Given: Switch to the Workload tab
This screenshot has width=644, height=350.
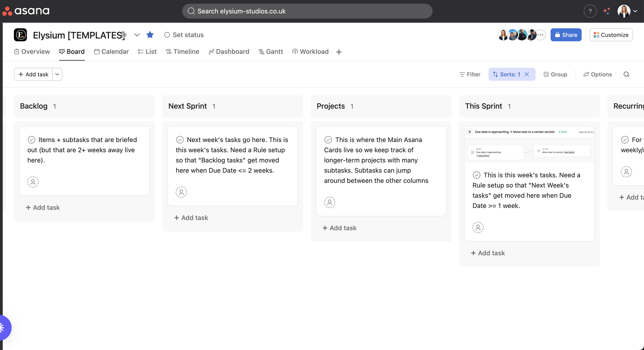Looking at the screenshot, I should [310, 52].
